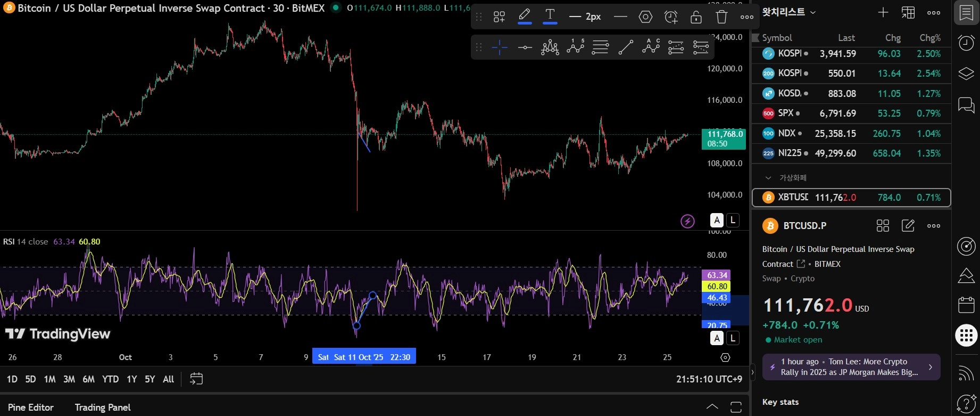Image resolution: width=980 pixels, height=416 pixels.
Task: Select the trend-based Fib extension tool
Action: coord(676,47)
